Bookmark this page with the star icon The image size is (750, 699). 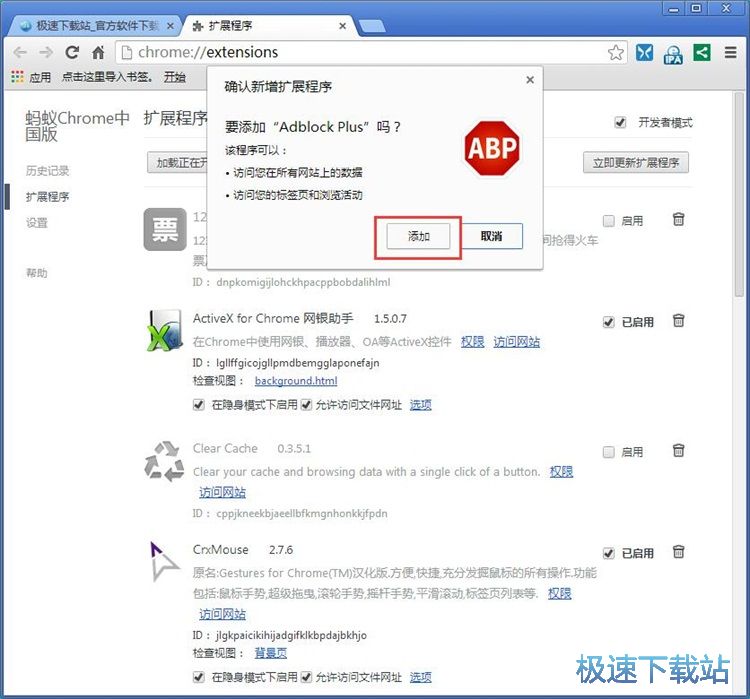point(616,52)
